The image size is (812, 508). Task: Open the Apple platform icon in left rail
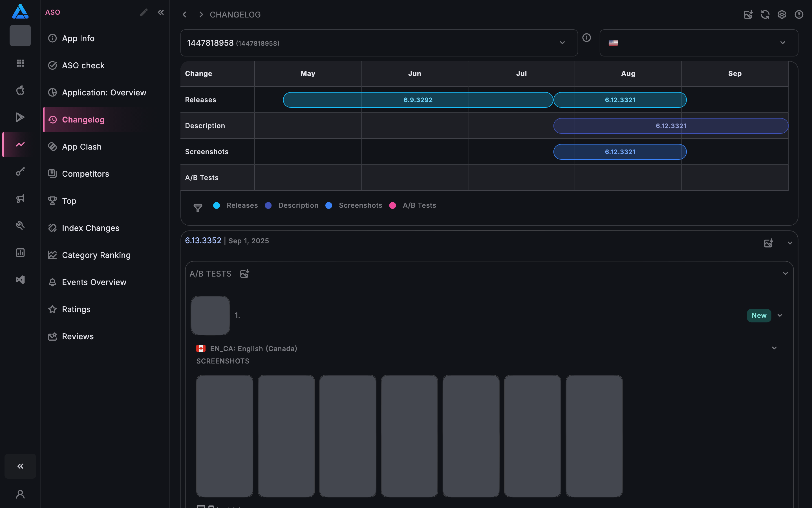tap(20, 90)
